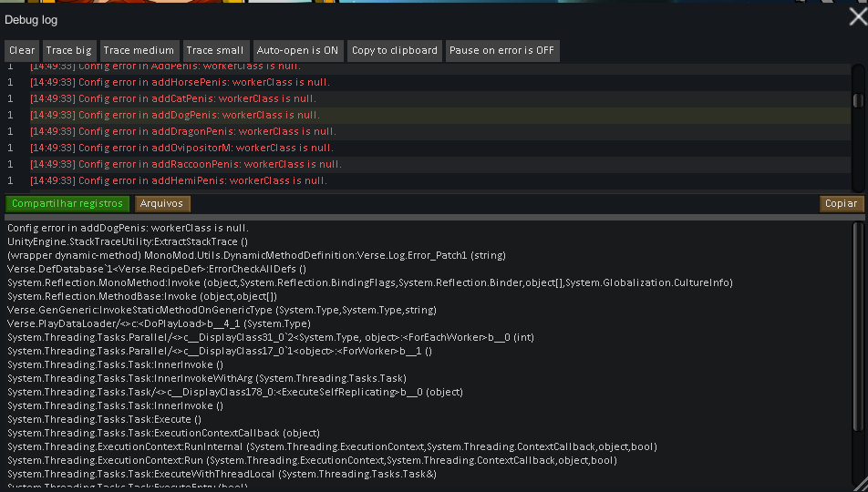This screenshot has width=868, height=492.
Task: Select addDragonPenis config error entry
Action: [x=428, y=132]
